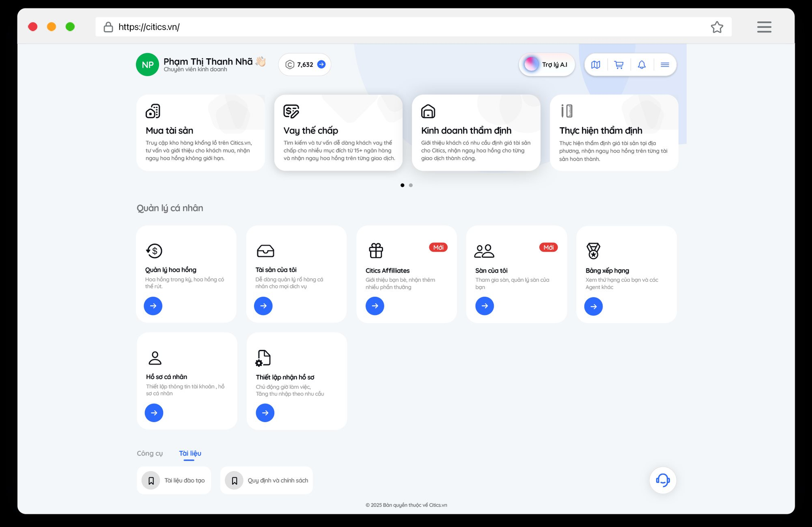The height and width of the screenshot is (527, 812).
Task: Select the first carousel page dot
Action: (402, 185)
